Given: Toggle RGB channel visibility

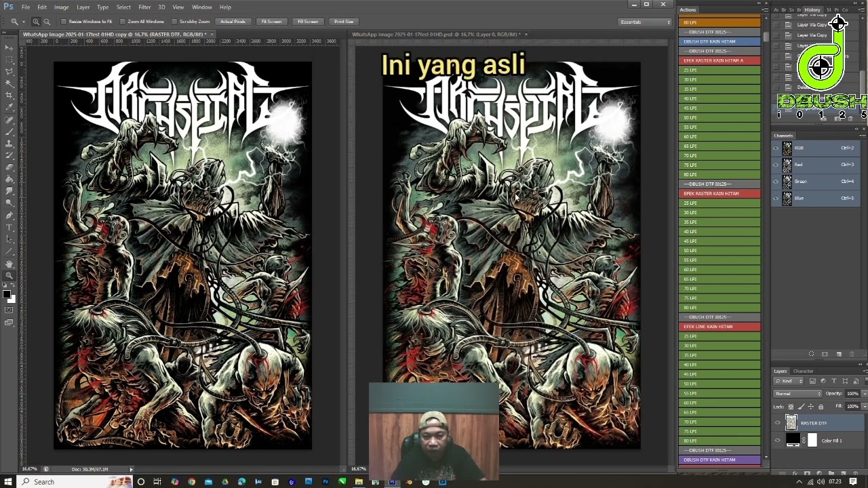Looking at the screenshot, I should point(776,148).
